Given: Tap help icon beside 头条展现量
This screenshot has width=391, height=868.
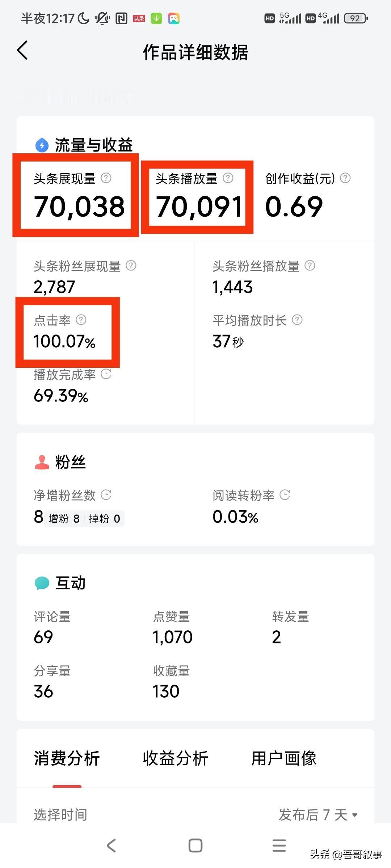Looking at the screenshot, I should (106, 178).
